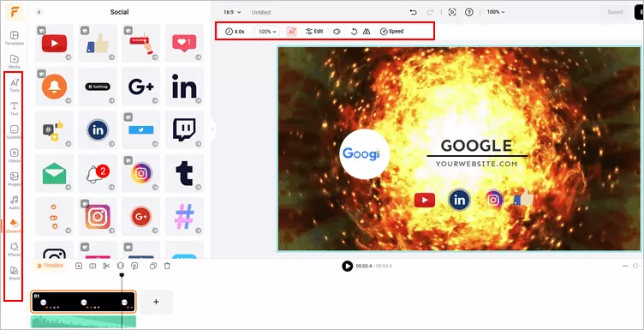The height and width of the screenshot is (330, 644).
Task: Click the FlexClip logo icon
Action: pyautogui.click(x=15, y=12)
